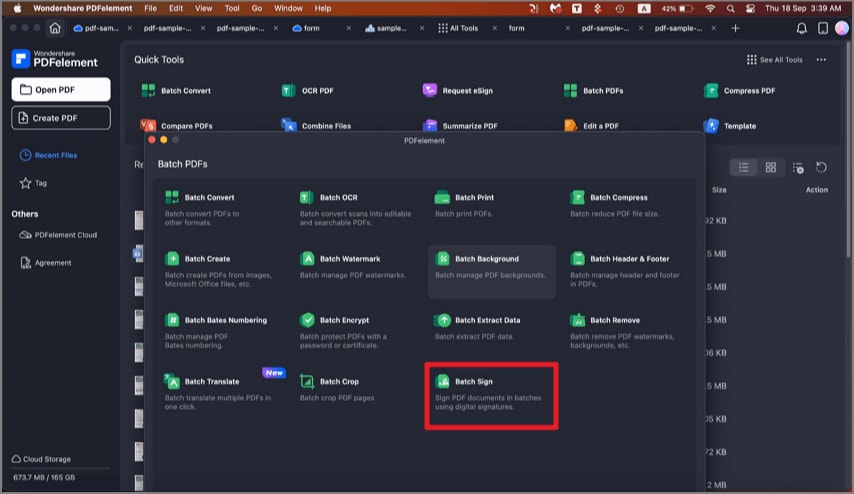Refresh the recent files list
The width and height of the screenshot is (854, 494).
[x=821, y=167]
